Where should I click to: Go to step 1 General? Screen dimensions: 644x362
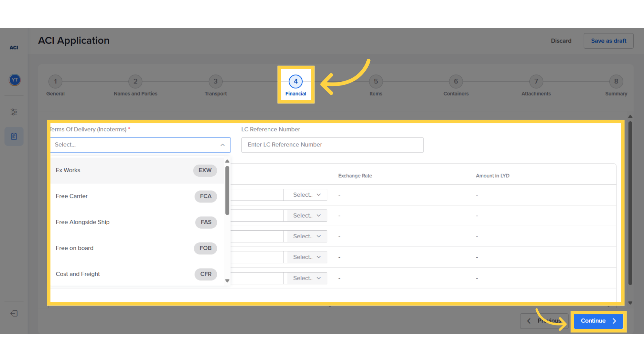(55, 81)
